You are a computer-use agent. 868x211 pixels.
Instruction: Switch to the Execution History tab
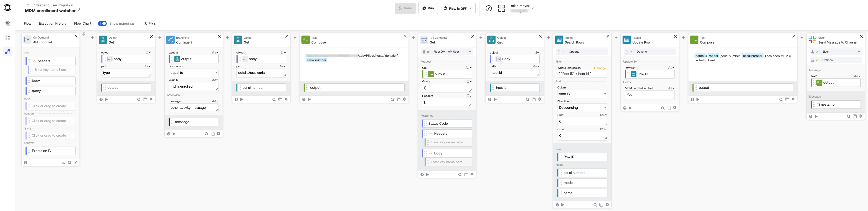coord(53,23)
